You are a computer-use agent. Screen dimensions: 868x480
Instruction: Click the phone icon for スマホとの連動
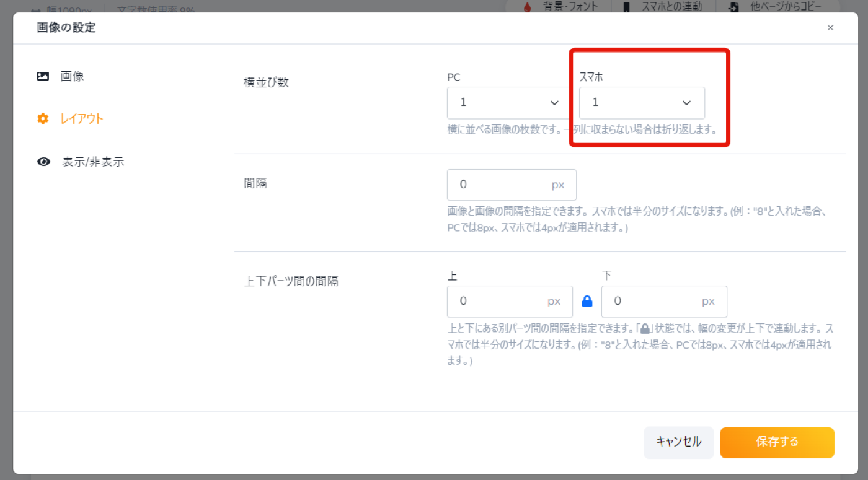click(x=626, y=7)
